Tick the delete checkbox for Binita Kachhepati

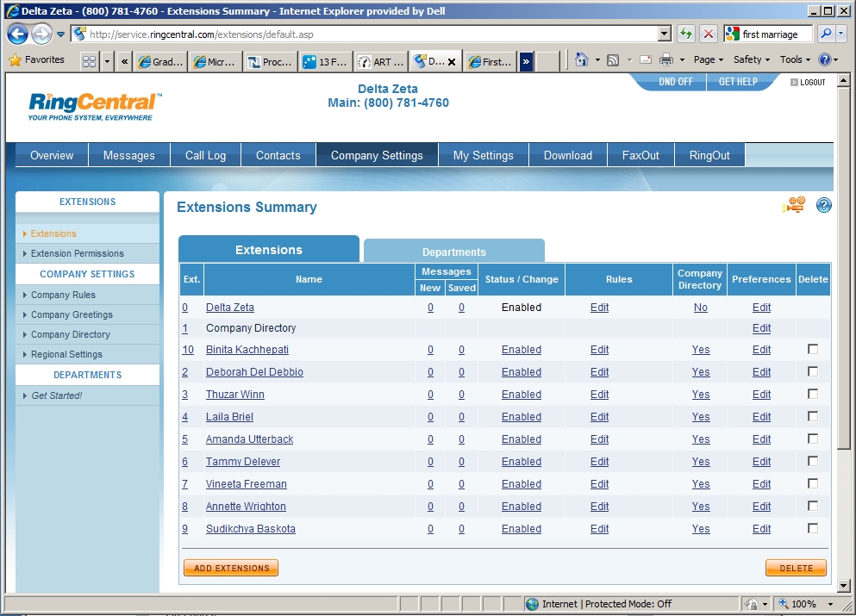(x=813, y=349)
